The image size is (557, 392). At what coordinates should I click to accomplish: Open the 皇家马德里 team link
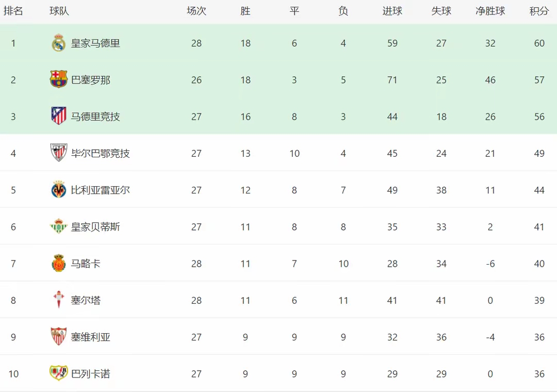tap(95, 43)
